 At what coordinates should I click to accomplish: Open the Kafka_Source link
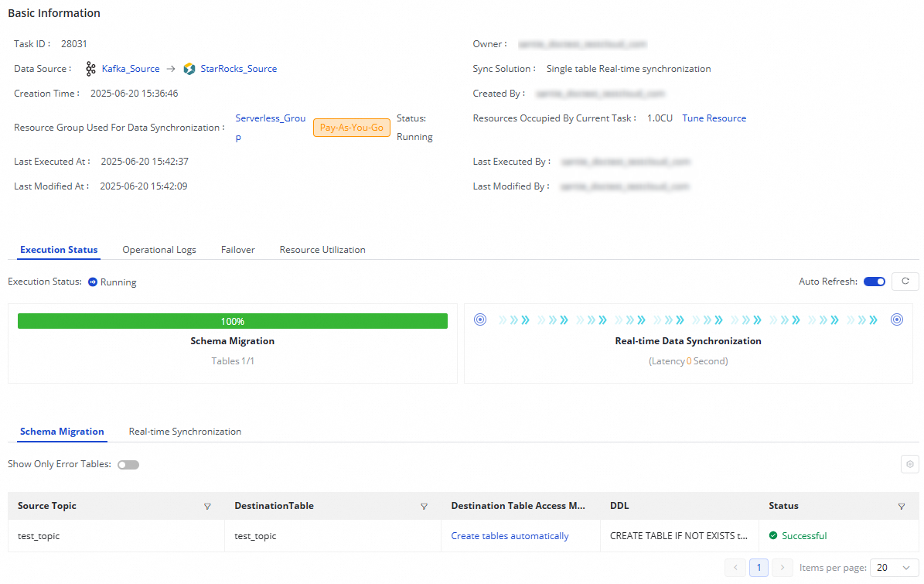(x=131, y=69)
